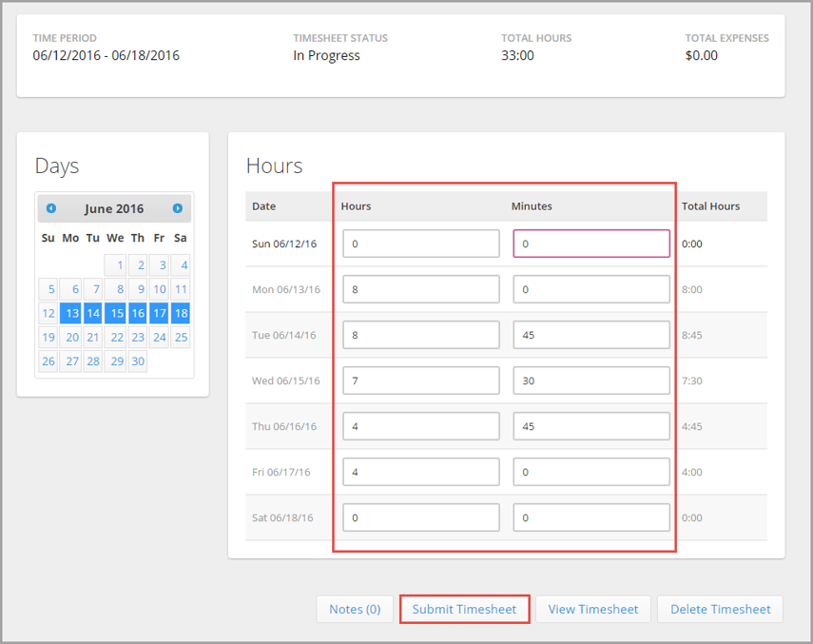The image size is (813, 644).
Task: Go to next month in calendar
Action: coord(177,208)
